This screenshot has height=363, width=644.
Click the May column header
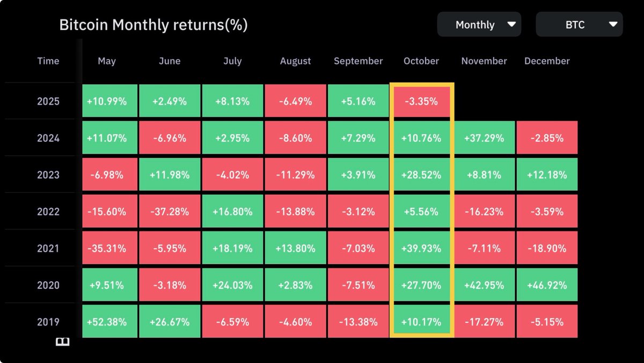[107, 61]
